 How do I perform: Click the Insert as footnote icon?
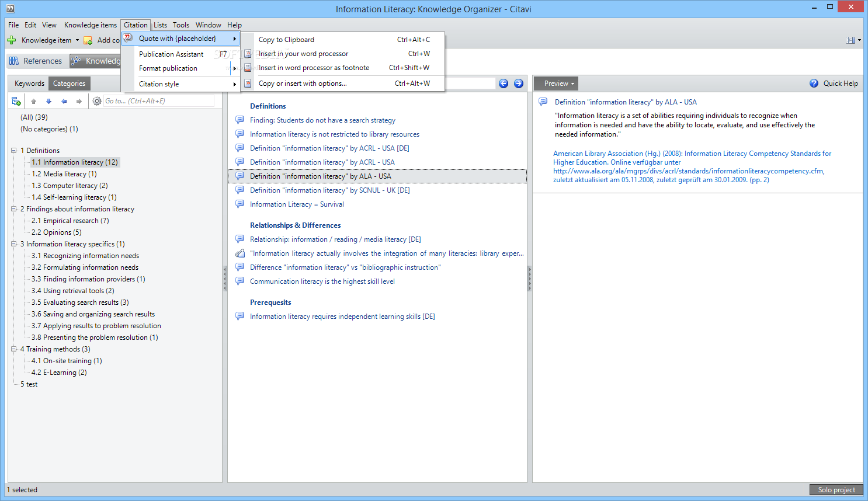248,68
